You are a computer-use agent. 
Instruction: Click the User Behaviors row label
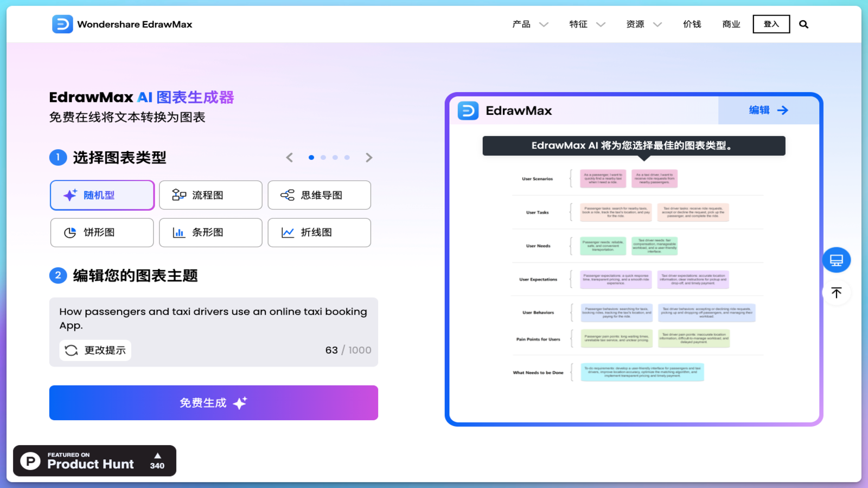click(538, 313)
